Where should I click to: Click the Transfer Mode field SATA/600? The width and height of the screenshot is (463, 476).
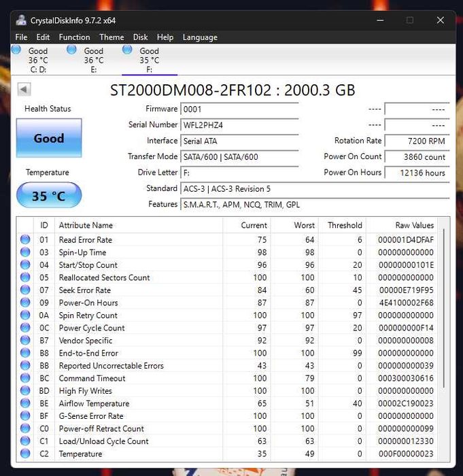(x=239, y=156)
